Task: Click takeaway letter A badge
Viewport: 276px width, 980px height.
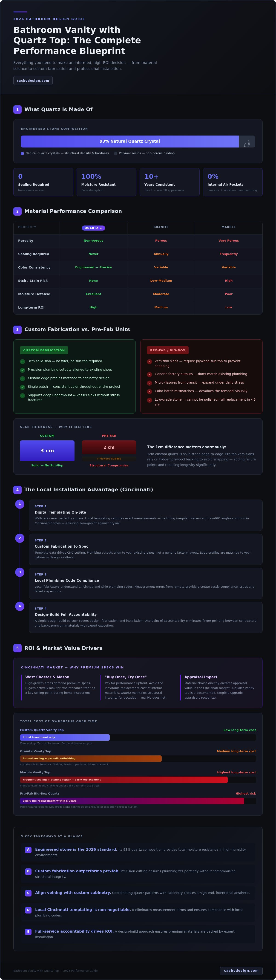Action: pos(28,850)
